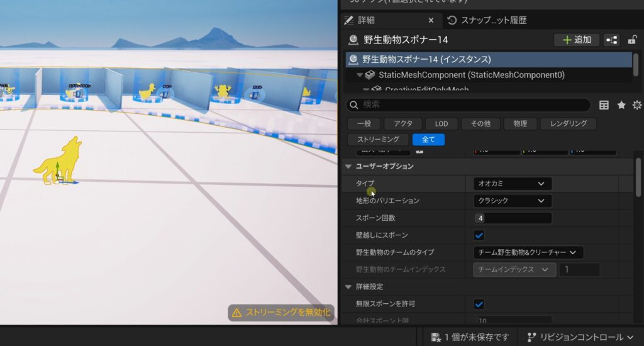Open the settings gear in details panel
The height and width of the screenshot is (346, 644).
(637, 105)
